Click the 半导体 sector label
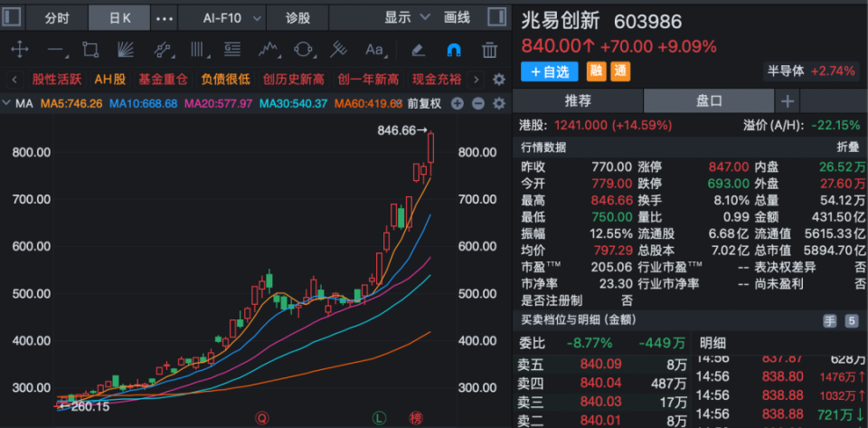Viewport: 868px width, 428px height. pos(786,71)
